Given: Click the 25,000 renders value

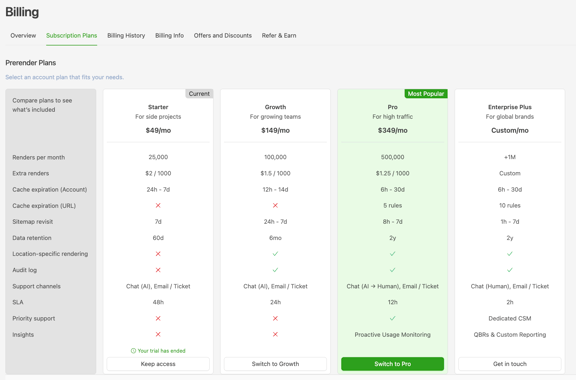Looking at the screenshot, I should [x=158, y=157].
